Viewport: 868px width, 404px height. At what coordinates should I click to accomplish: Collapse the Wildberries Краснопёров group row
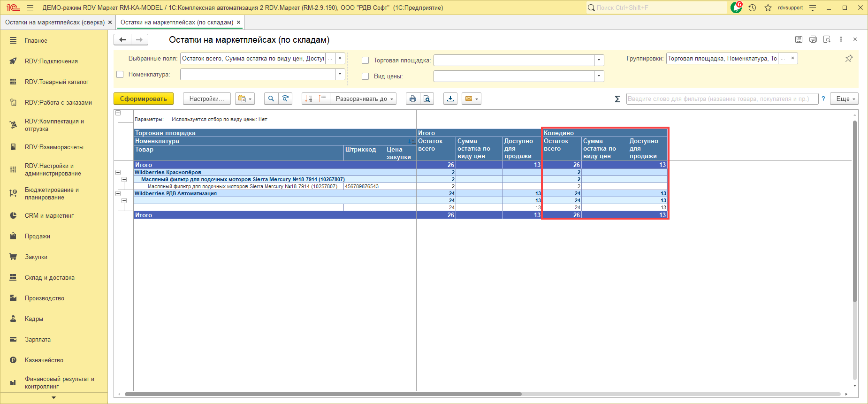coord(118,173)
